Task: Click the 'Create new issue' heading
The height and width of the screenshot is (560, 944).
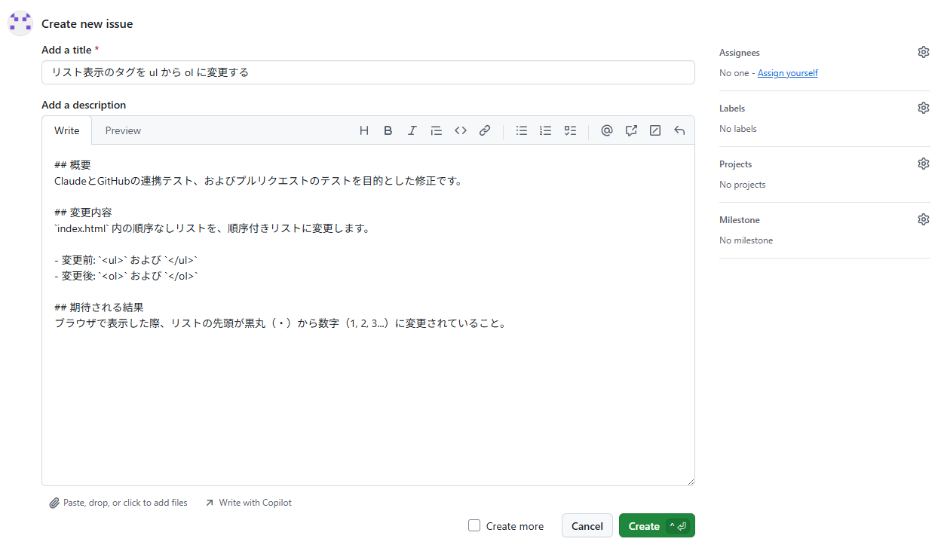Action: [x=87, y=24]
